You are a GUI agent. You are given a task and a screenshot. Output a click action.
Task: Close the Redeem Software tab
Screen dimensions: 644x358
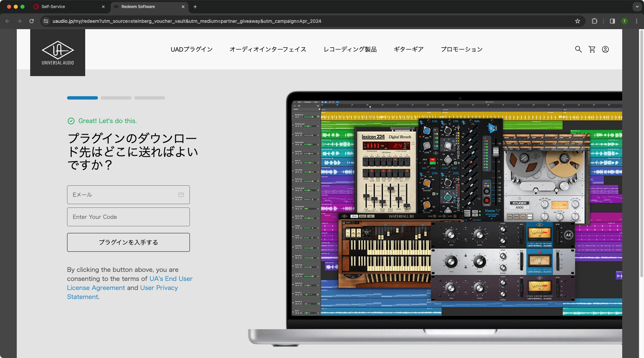183,7
